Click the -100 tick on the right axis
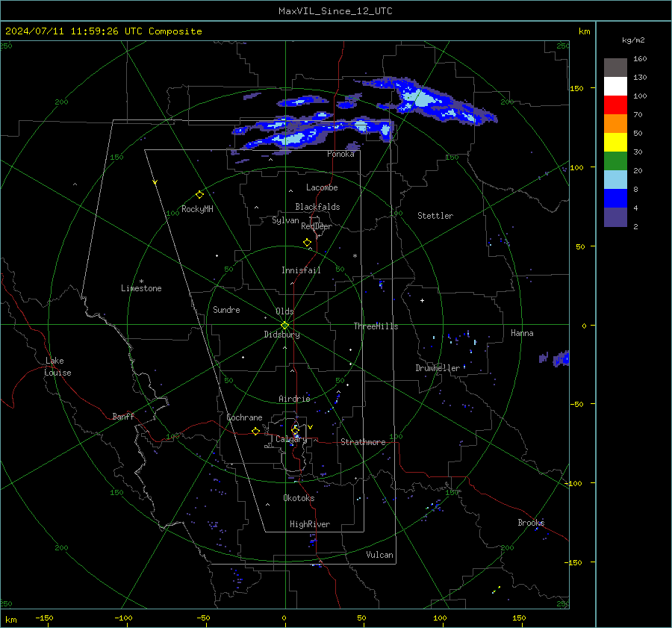This screenshot has width=672, height=628. 574,483
